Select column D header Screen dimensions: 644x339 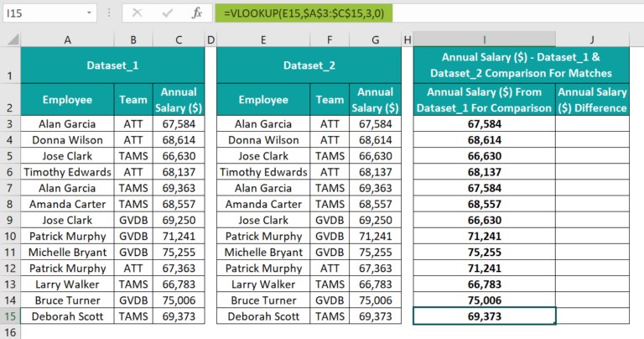coord(210,40)
